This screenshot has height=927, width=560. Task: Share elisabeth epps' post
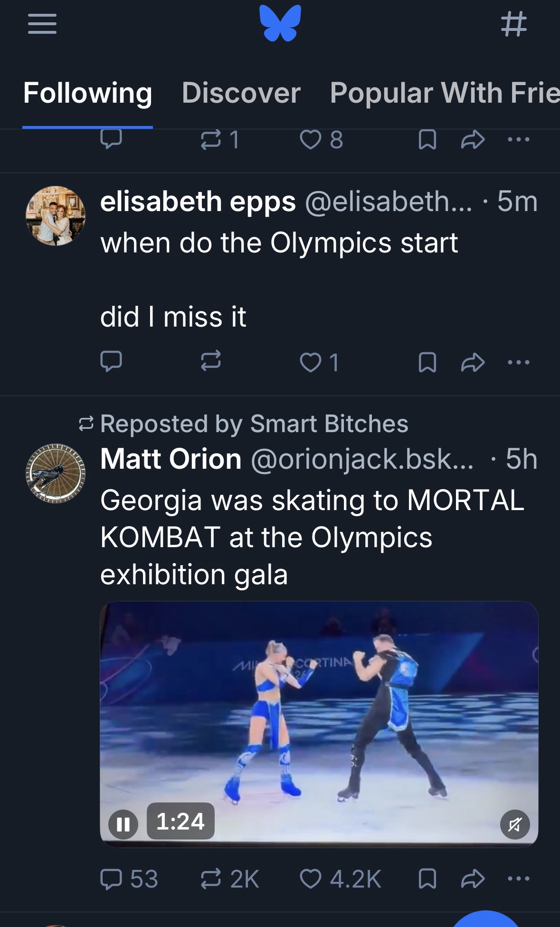click(x=473, y=362)
